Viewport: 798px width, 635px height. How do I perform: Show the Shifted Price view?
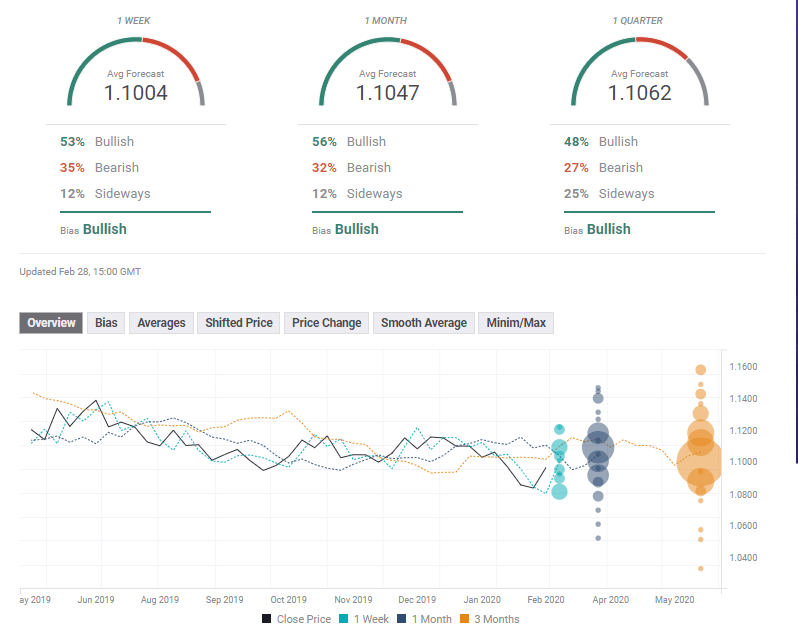[239, 323]
